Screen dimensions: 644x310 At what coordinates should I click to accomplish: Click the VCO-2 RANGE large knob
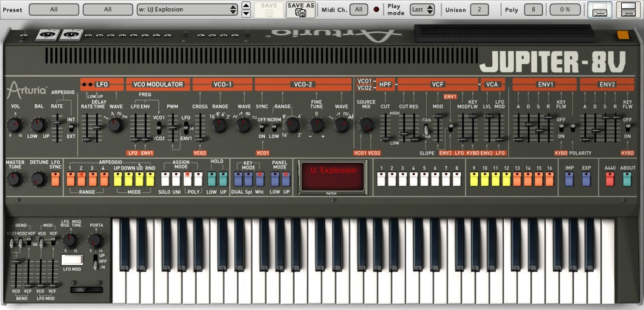point(293,125)
